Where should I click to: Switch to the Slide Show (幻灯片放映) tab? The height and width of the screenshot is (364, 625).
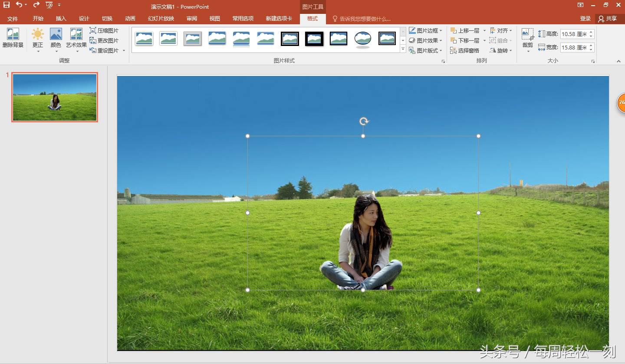pyautogui.click(x=161, y=19)
